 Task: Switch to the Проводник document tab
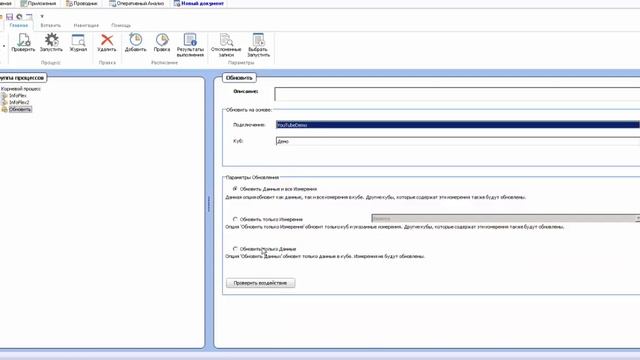82,4
